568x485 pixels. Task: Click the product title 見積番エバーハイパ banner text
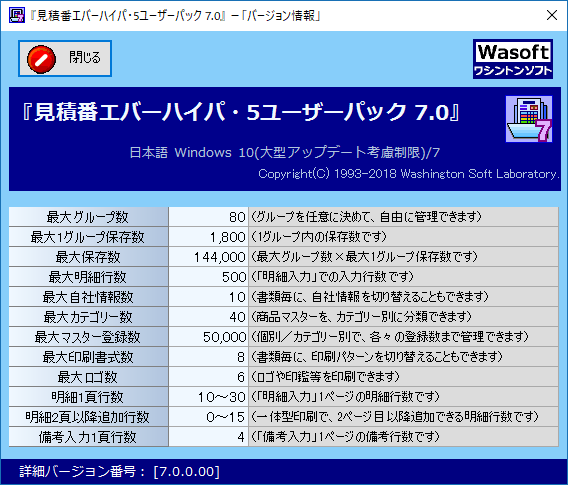coord(241,112)
